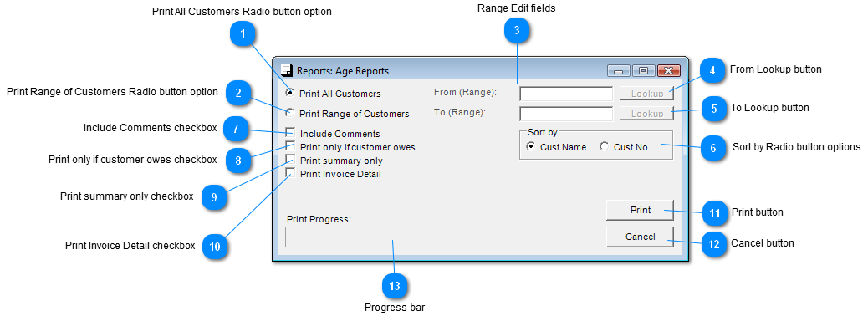Image resolution: width=868 pixels, height=316 pixels.
Task: Choose the Print Range of Customers option
Action: [290, 113]
